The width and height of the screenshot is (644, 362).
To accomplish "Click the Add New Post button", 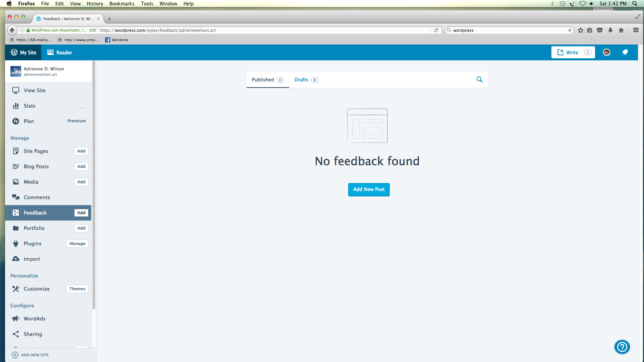I will pyautogui.click(x=369, y=189).
